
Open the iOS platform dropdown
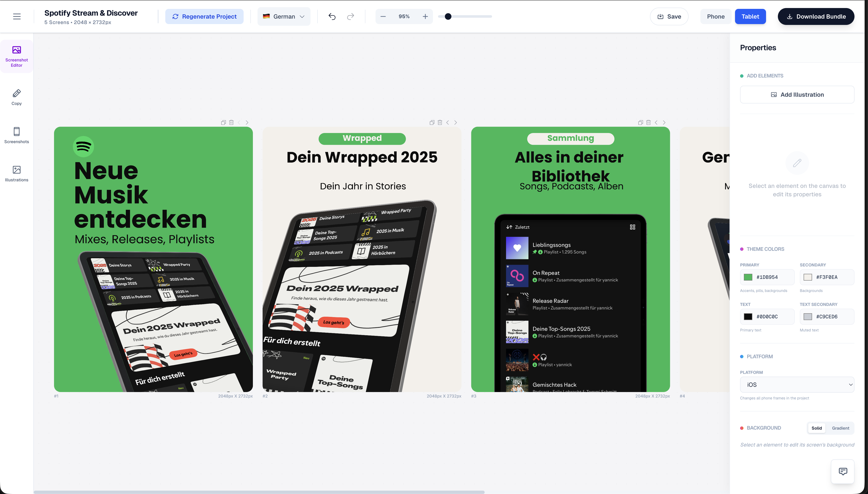point(797,384)
